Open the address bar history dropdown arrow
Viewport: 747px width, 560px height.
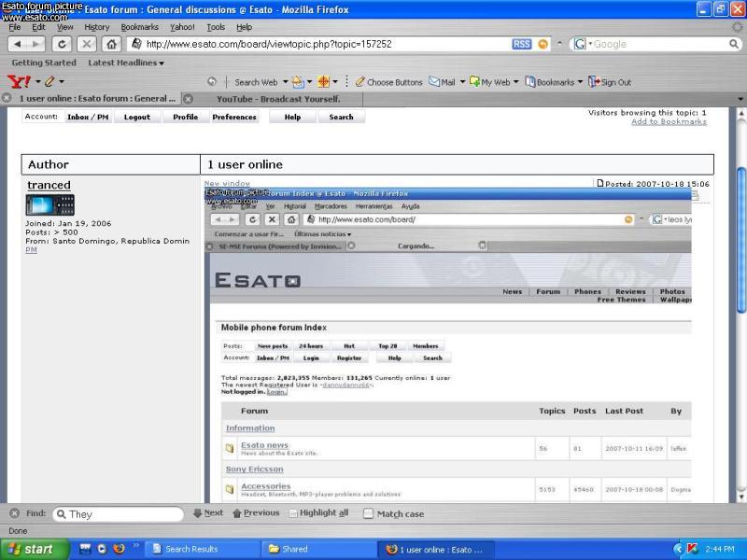click(559, 44)
